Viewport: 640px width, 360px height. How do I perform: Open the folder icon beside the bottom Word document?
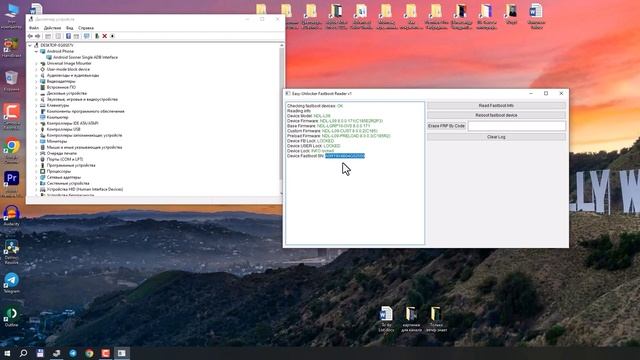click(x=411, y=314)
